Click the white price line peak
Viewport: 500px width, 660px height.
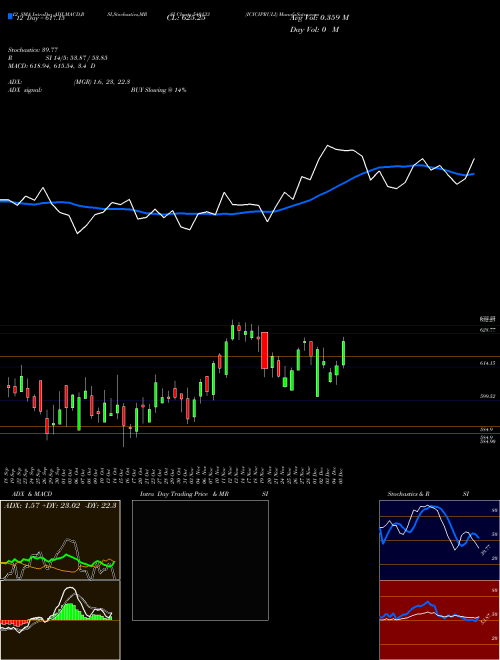pos(328,146)
